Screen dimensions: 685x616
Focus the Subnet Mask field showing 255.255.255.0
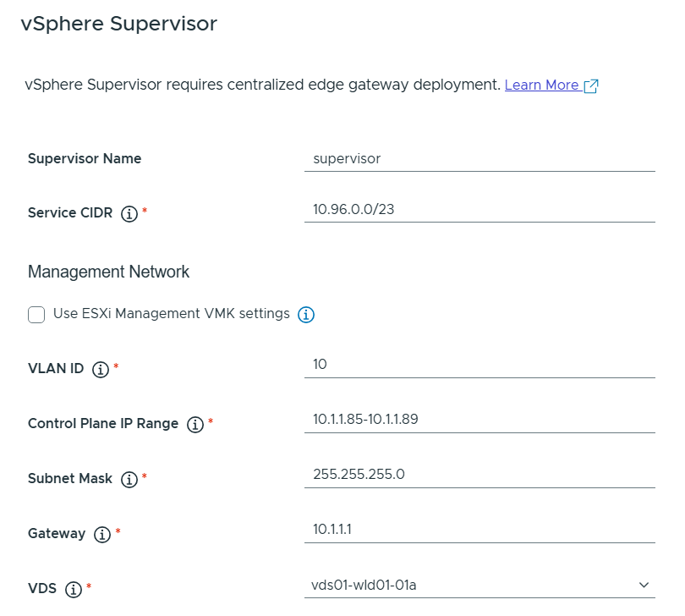479,474
